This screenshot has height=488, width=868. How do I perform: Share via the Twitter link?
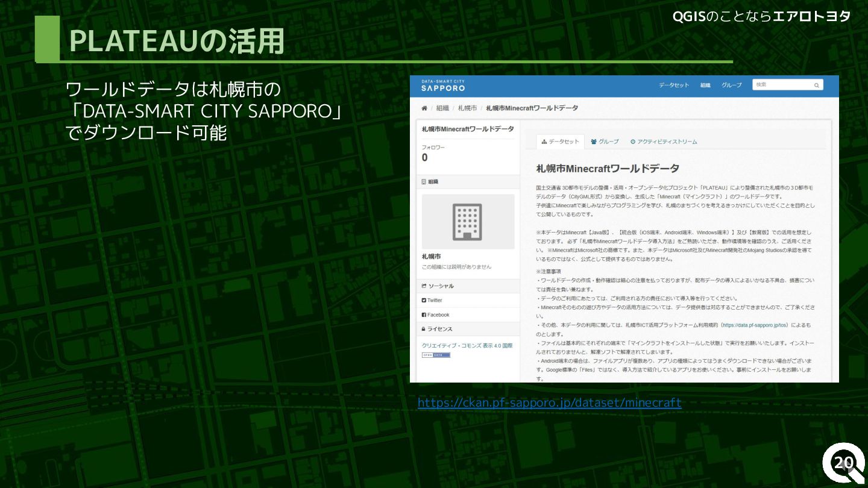coord(432,300)
